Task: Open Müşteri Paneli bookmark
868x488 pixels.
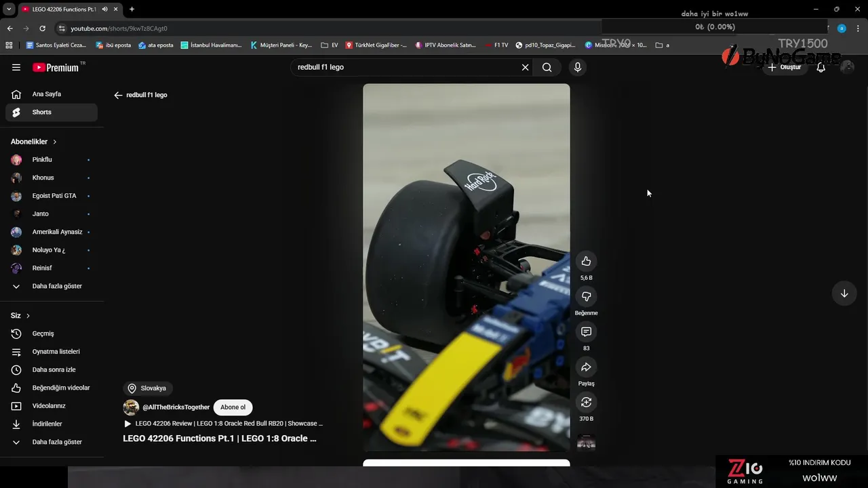Action: (x=281, y=45)
